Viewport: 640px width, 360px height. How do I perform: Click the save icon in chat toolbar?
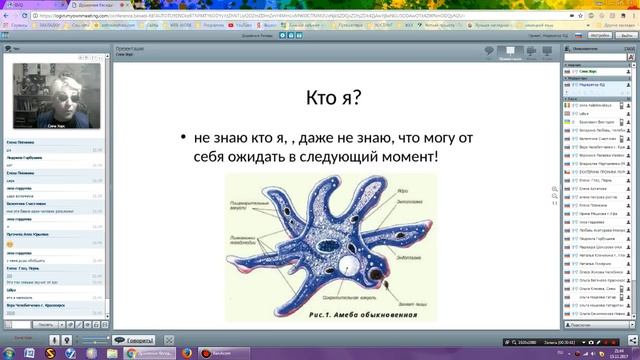pos(104,325)
